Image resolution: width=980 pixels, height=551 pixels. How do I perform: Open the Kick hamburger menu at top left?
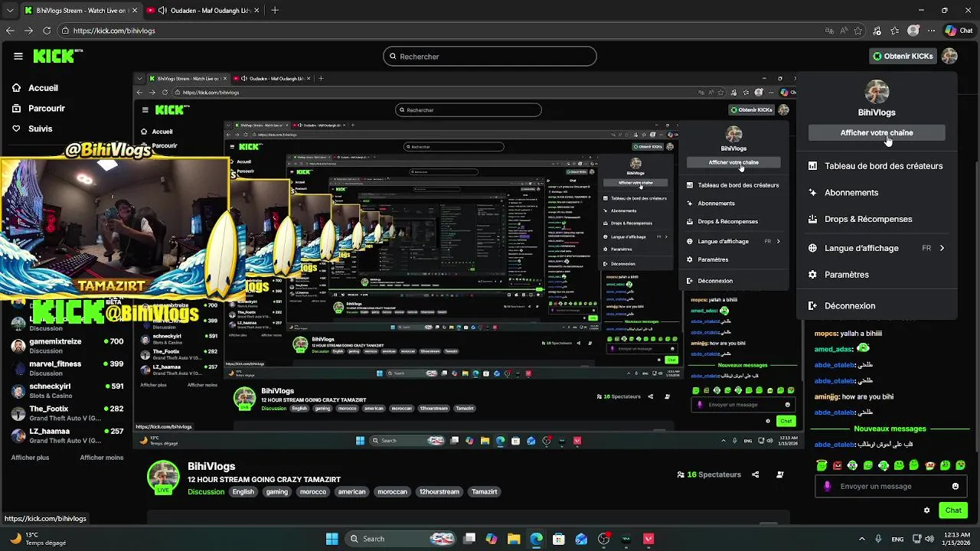click(18, 56)
